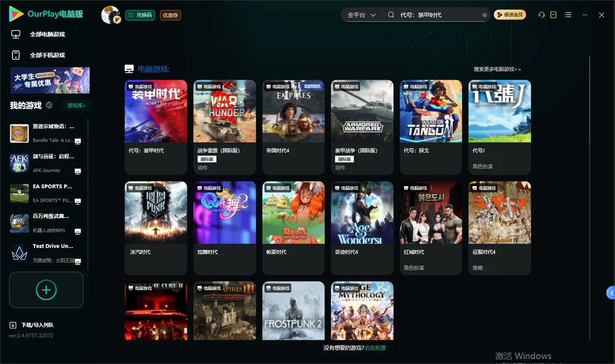Select 班德尔城物语 in my games
Viewport: 615px width, 364px height.
click(46, 133)
